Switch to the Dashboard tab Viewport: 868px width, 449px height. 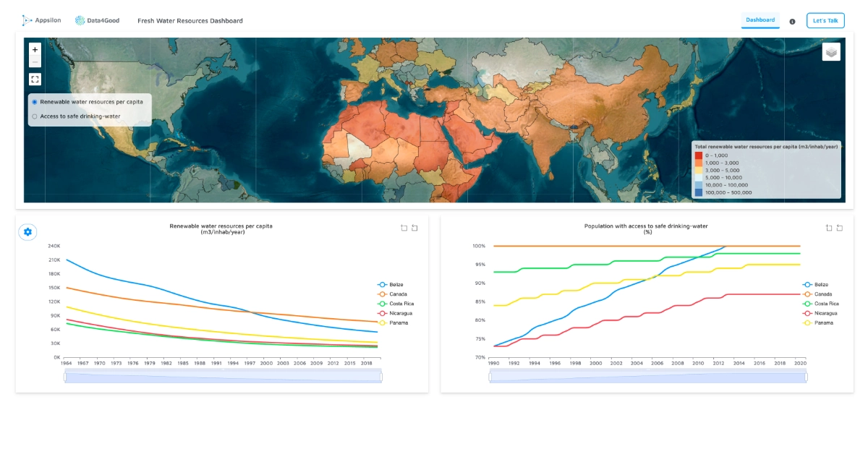coord(760,20)
